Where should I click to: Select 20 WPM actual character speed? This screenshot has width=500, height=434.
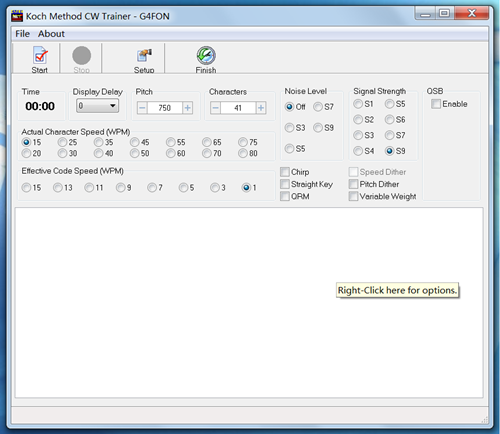point(26,153)
